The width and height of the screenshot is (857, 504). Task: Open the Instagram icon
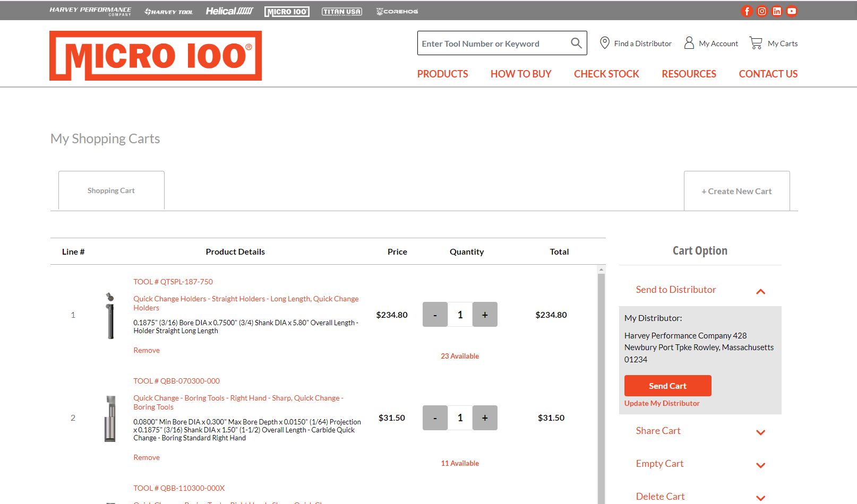point(762,11)
